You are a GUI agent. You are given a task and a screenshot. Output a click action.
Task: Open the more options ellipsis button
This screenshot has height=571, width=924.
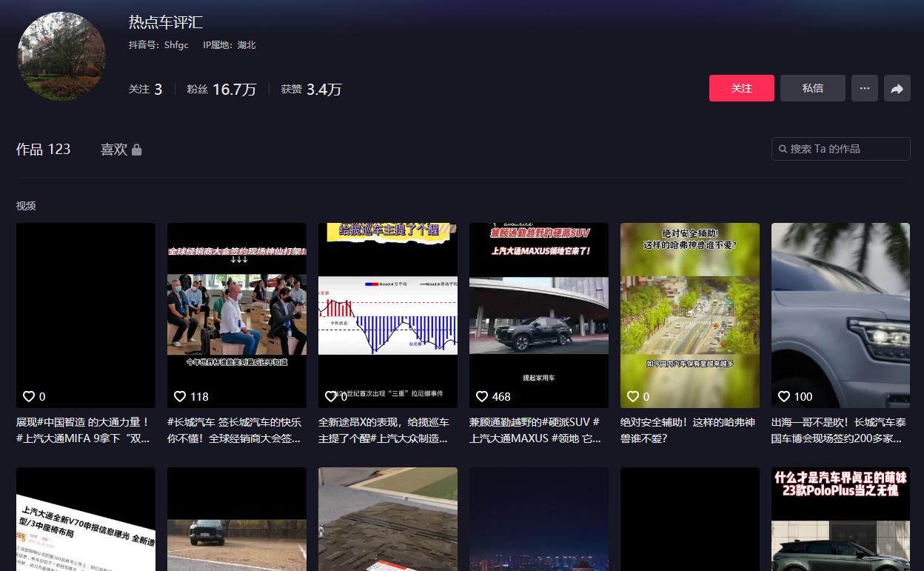[864, 88]
